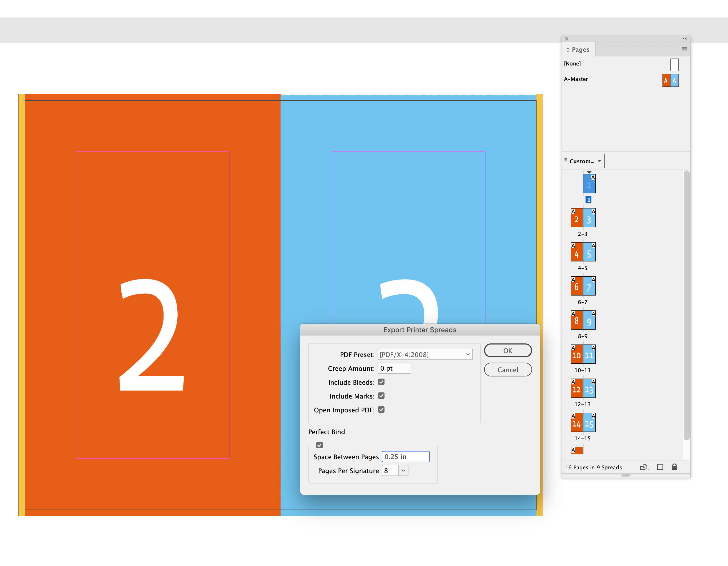Open the edit page size icon

click(x=644, y=467)
